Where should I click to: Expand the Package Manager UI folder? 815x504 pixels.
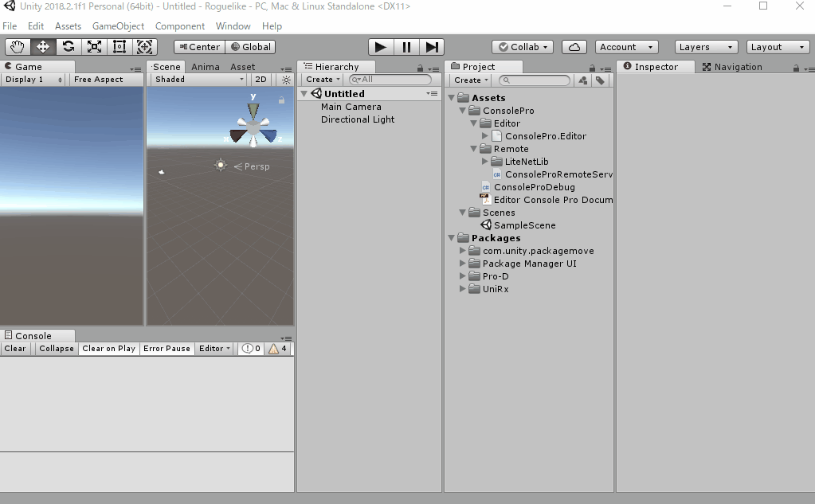[x=462, y=264]
